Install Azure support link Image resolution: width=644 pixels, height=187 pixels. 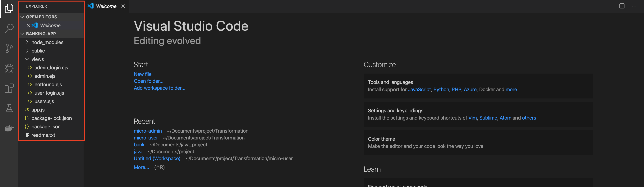pos(470,89)
